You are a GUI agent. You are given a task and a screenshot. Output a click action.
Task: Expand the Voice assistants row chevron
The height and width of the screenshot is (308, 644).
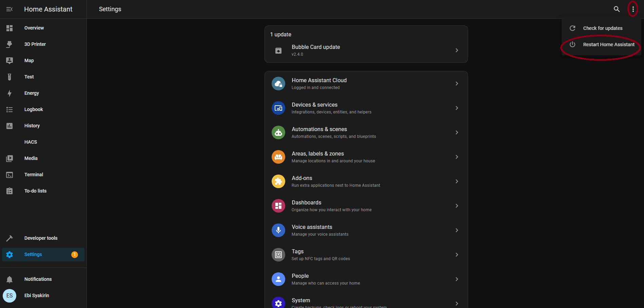tap(457, 230)
